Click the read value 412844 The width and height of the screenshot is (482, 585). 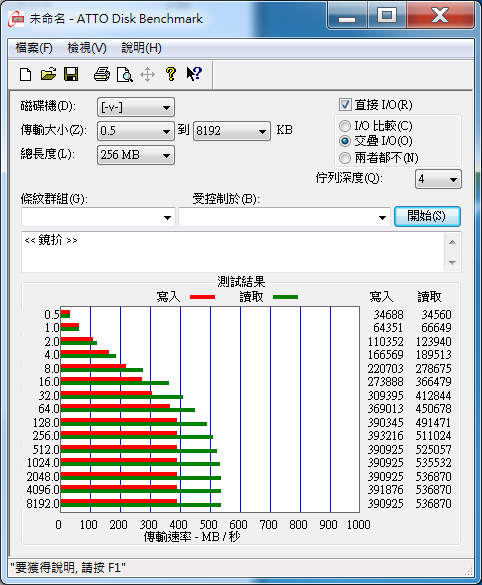coord(434,395)
